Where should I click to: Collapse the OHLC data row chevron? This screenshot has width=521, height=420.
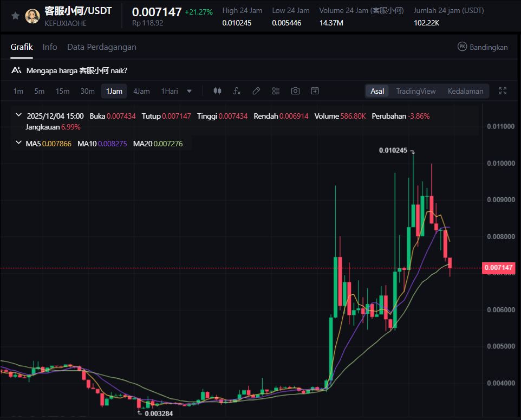[18, 115]
